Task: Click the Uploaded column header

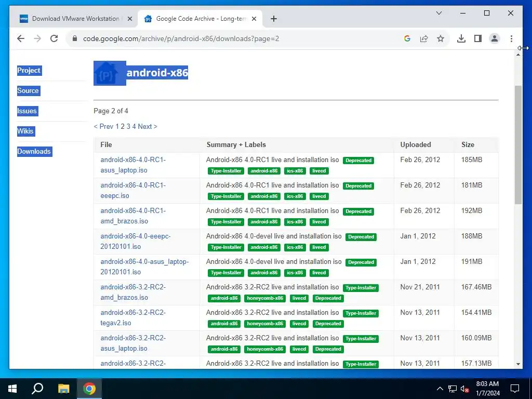Action: pyautogui.click(x=416, y=144)
